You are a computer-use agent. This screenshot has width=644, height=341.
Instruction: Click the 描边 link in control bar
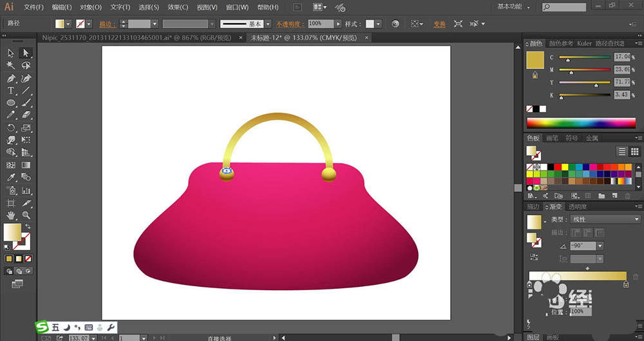(x=106, y=24)
